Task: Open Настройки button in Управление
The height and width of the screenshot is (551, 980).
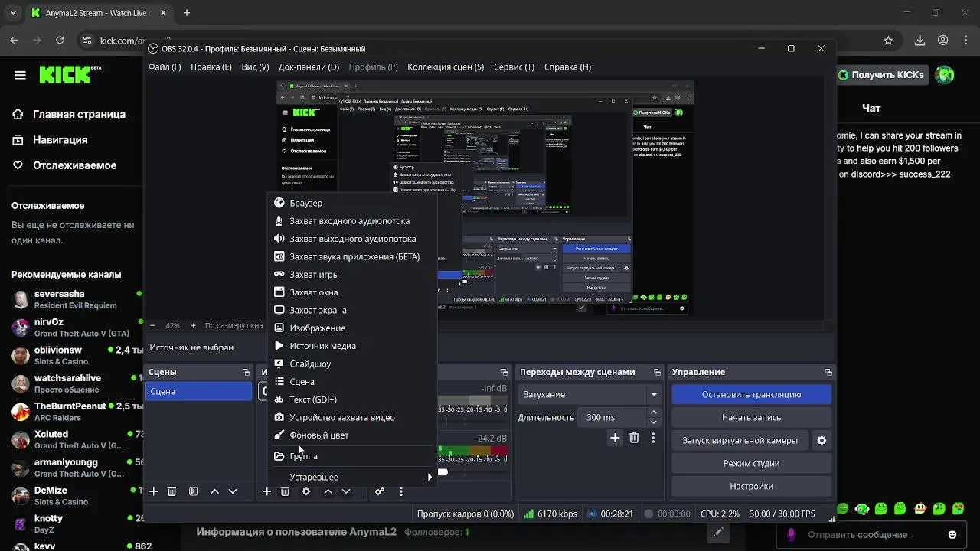Action: point(751,487)
